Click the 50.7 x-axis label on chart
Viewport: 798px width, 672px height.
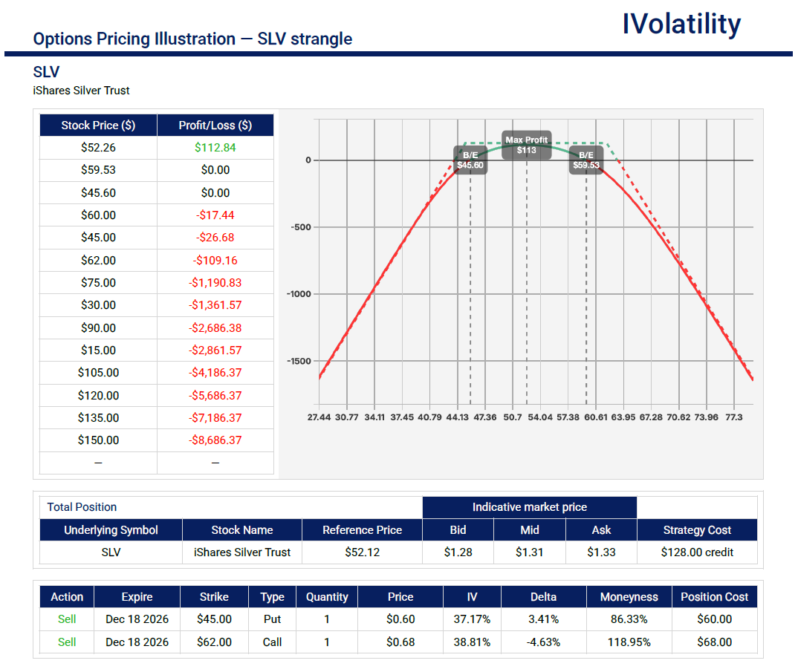tap(513, 417)
